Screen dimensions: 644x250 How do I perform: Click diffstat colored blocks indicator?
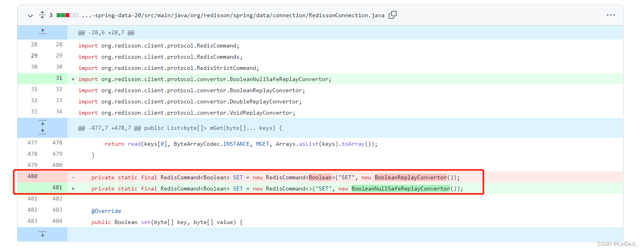click(67, 15)
